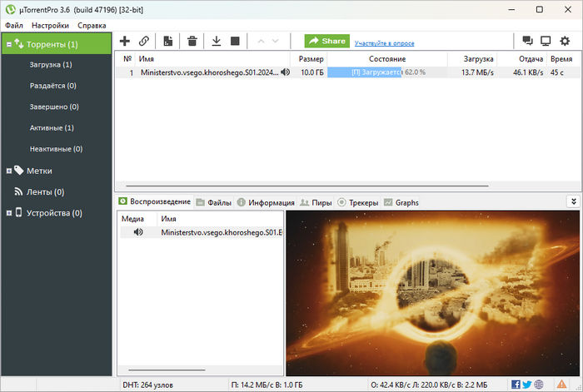Screen dimensions: 583x392
Task: Click the warning triangle in status bar
Action: click(561, 385)
